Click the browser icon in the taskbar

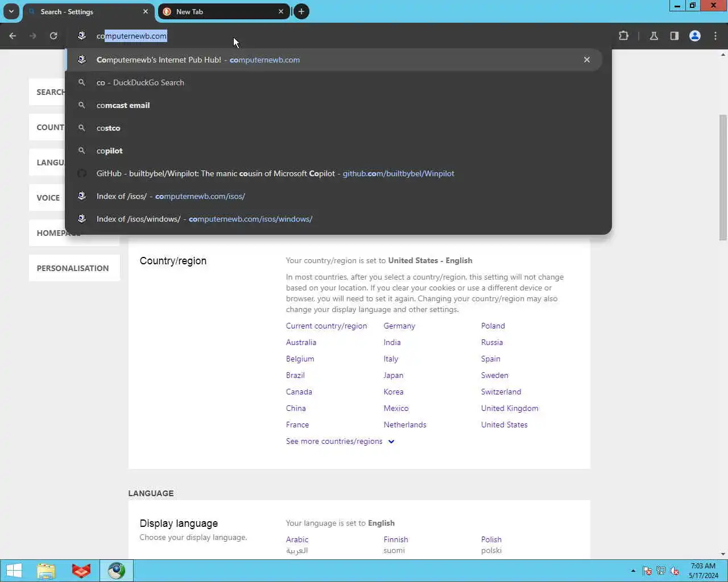click(117, 571)
